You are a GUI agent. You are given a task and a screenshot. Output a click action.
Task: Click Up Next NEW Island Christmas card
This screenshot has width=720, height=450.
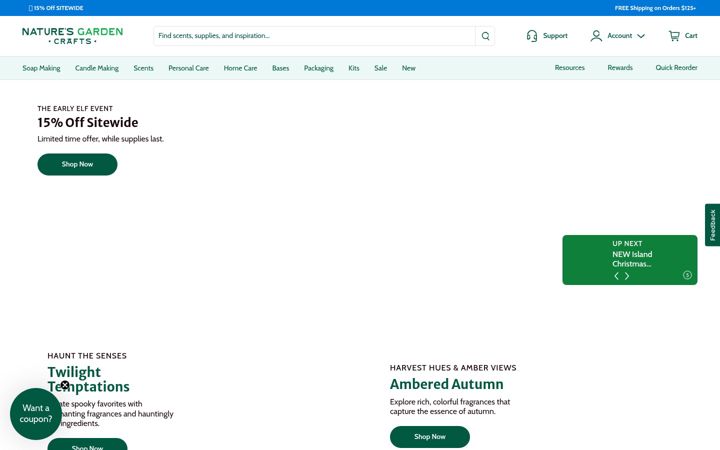coord(630,260)
